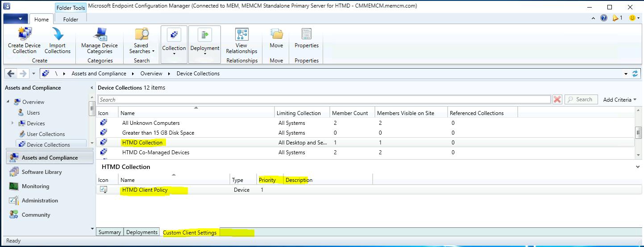
Task: Switch to the Home ribbon tab
Action: pos(42,19)
